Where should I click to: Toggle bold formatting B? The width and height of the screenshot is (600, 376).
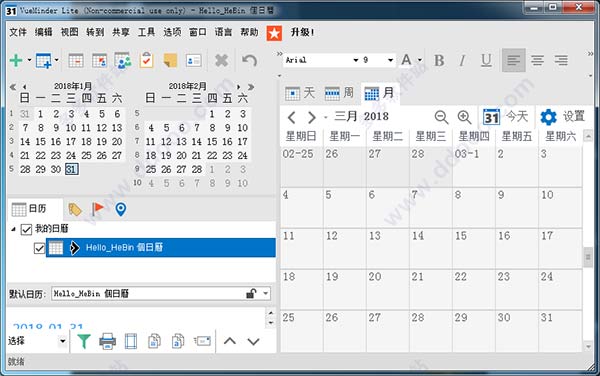point(439,60)
